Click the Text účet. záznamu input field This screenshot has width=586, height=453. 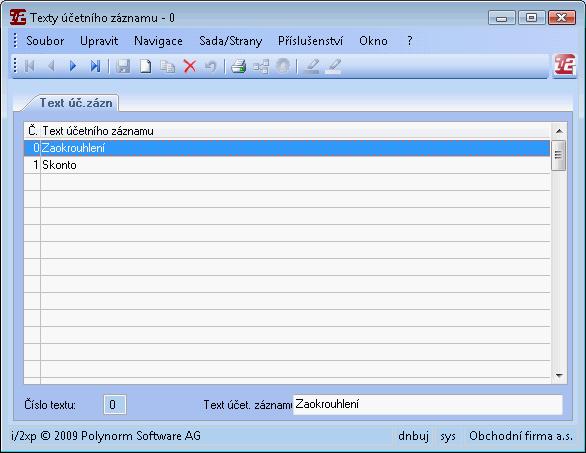[x=428, y=404]
